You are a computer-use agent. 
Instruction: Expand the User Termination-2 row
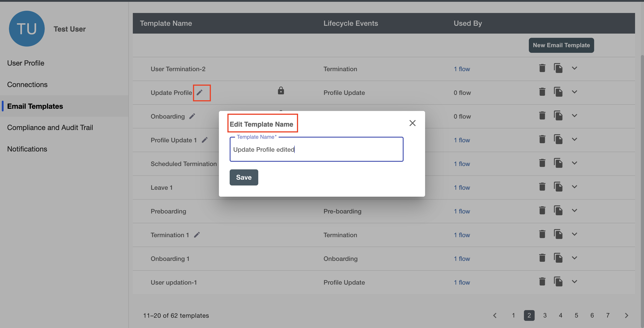click(x=574, y=68)
